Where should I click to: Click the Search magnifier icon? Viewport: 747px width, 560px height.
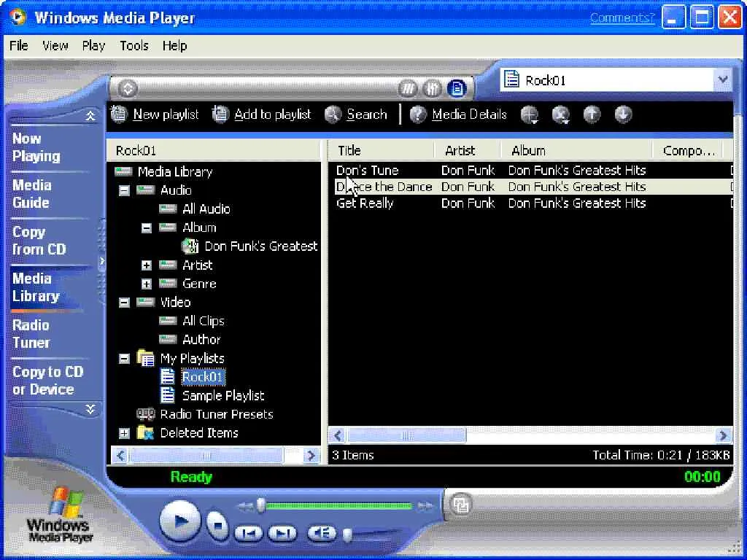(333, 114)
